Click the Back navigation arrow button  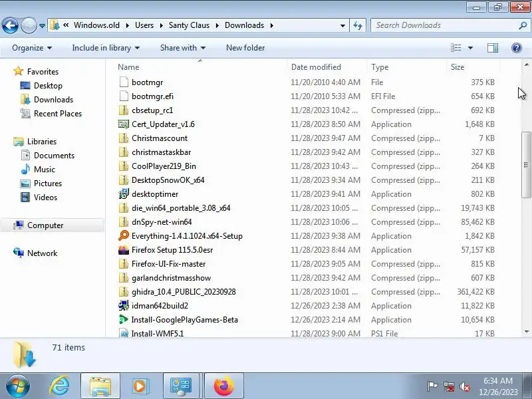tap(10, 25)
